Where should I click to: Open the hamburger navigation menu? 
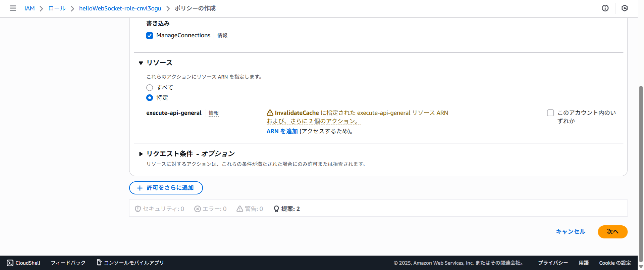[x=13, y=8]
